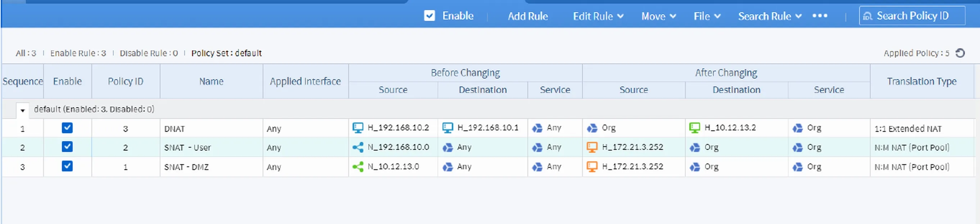This screenshot has height=224, width=980.
Task: Click the orange host icon in SNAT - DMZ row
Action: pyautogui.click(x=591, y=167)
